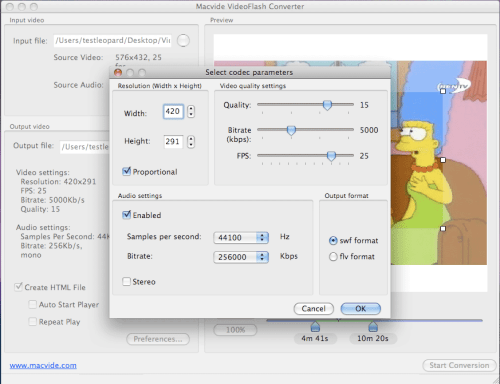Viewport: 500px width, 384px height.
Task: Click the Width input field
Action: tap(173, 111)
